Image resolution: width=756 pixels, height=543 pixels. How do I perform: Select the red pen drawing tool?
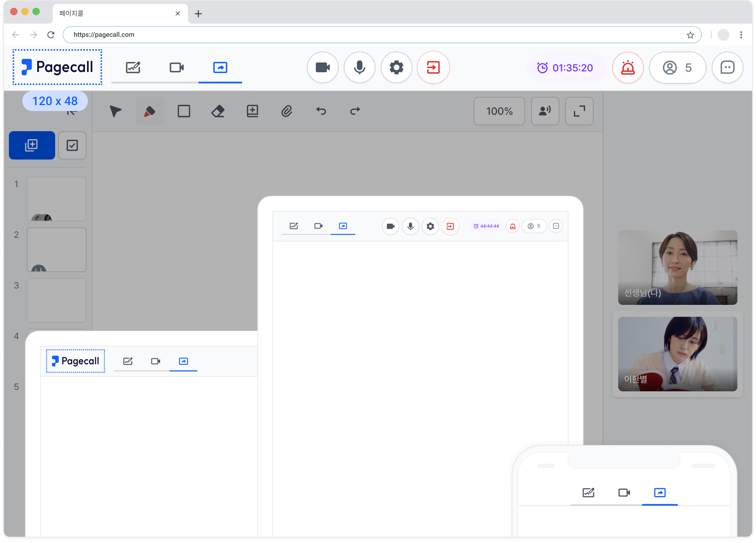(x=149, y=111)
